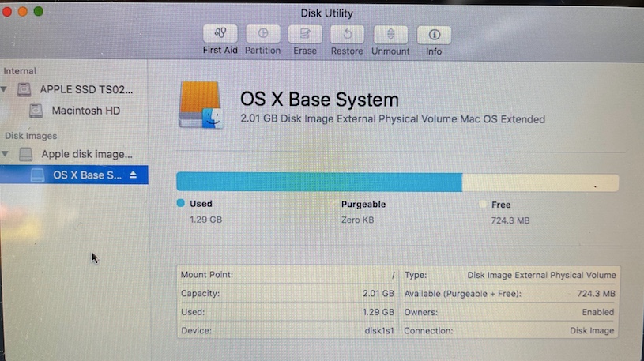Viewport: 644px width, 361px height.
Task: Collapse the Apple disk image tree
Action: tap(5, 154)
